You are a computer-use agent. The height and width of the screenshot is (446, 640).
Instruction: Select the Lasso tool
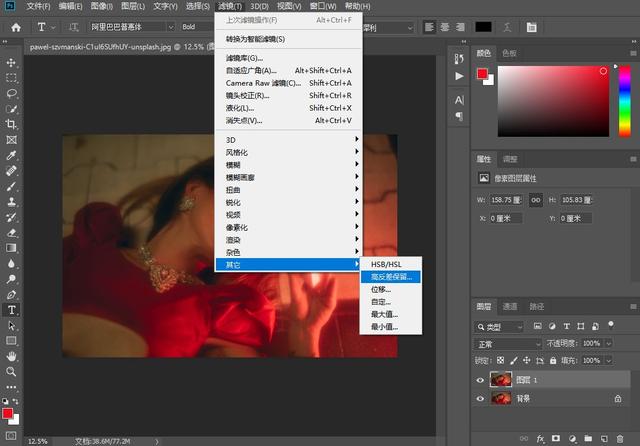(x=11, y=93)
